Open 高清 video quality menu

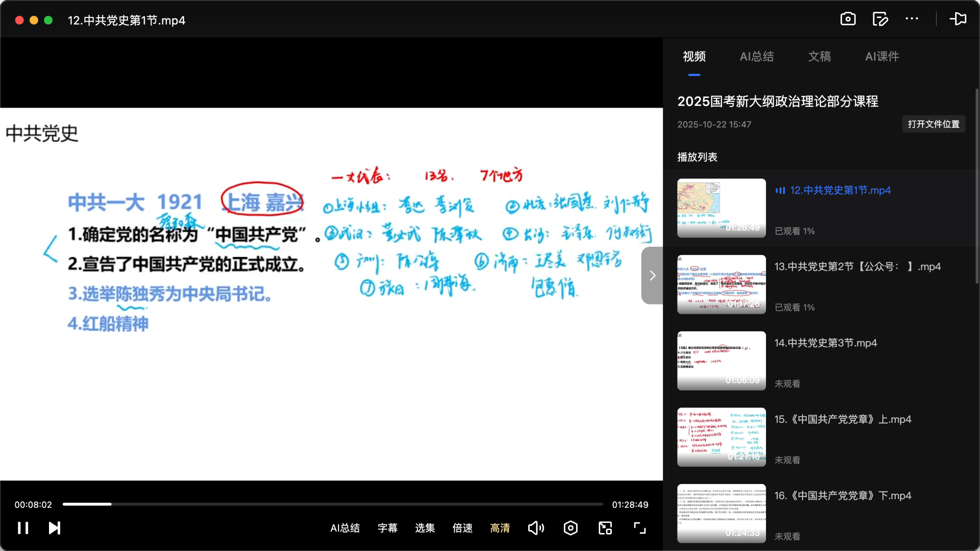click(500, 528)
